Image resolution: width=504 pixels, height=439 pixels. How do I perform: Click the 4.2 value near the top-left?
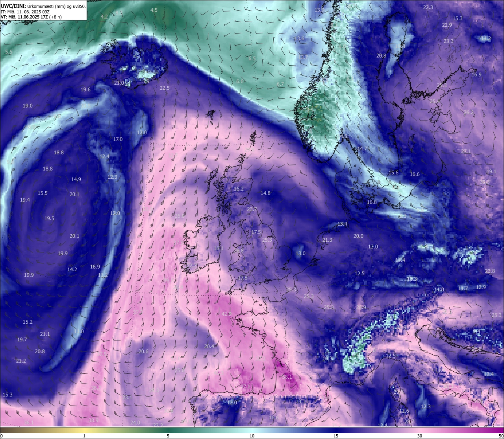point(104,17)
